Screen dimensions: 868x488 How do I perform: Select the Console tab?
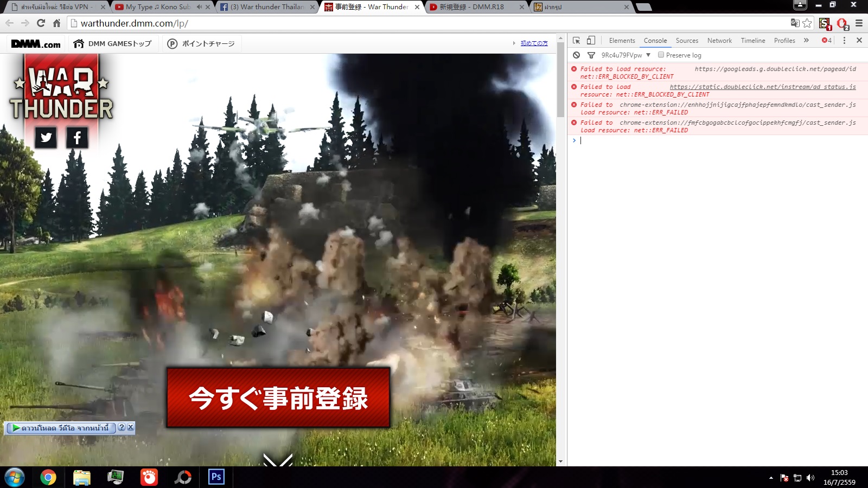[655, 40]
